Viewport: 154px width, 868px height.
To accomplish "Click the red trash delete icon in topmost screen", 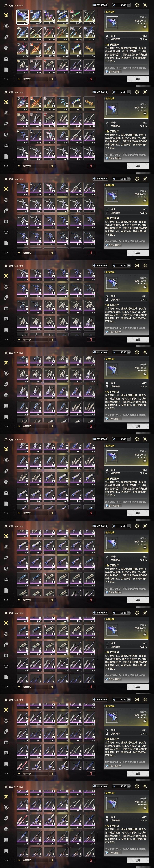I will tap(91, 79).
